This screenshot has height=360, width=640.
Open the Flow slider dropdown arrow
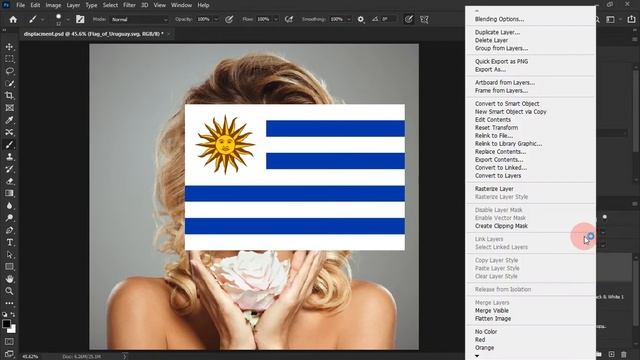pos(276,19)
